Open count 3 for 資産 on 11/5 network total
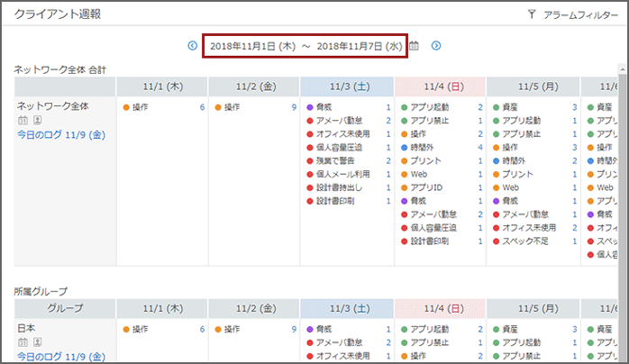 [x=574, y=107]
